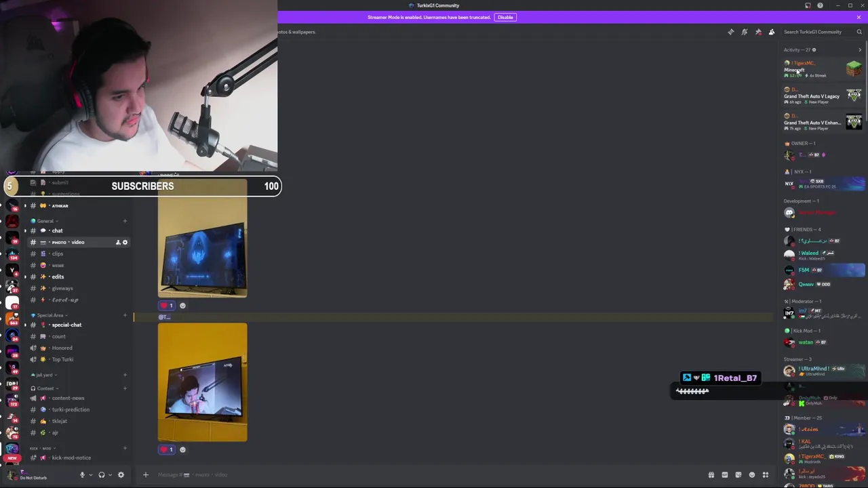Create a channel in Special Area category
This screenshot has height=488, width=868.
(x=125, y=315)
